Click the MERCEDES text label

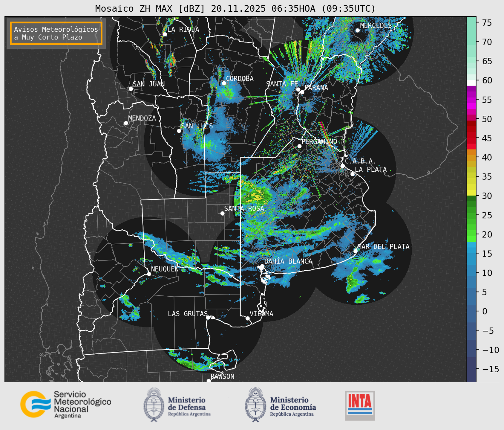[376, 25]
